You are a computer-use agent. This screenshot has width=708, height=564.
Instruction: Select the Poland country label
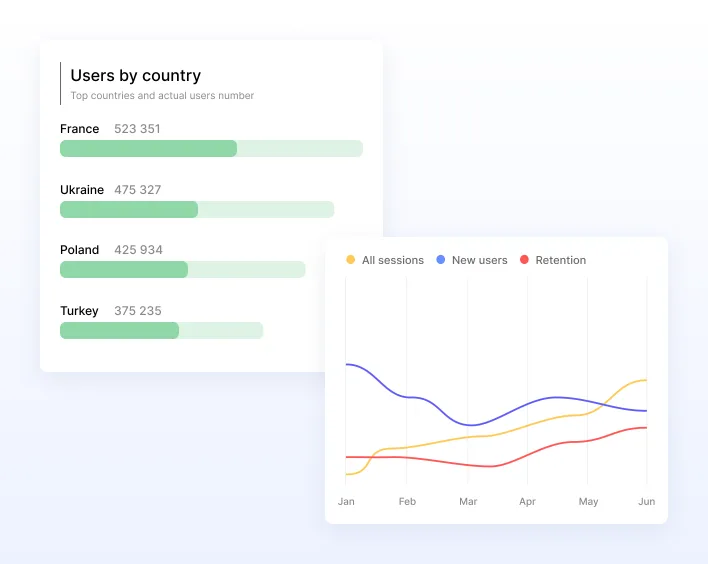(79, 250)
